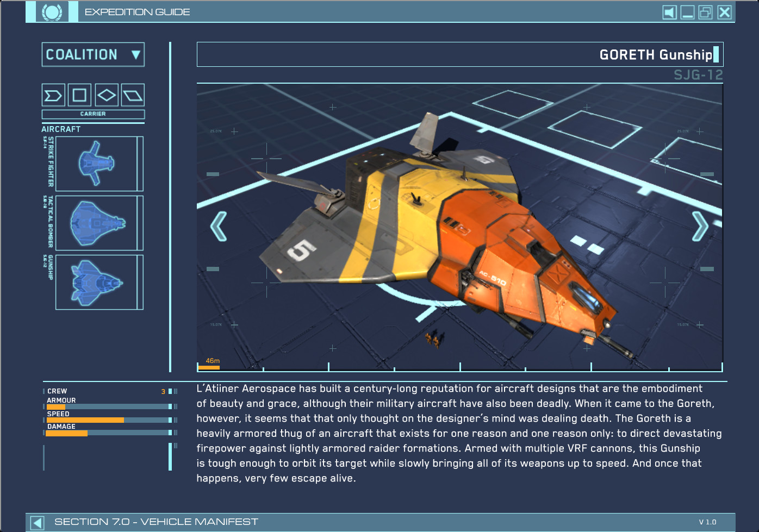Switch to the CARRIER category
This screenshot has height=532, width=759.
(93, 114)
